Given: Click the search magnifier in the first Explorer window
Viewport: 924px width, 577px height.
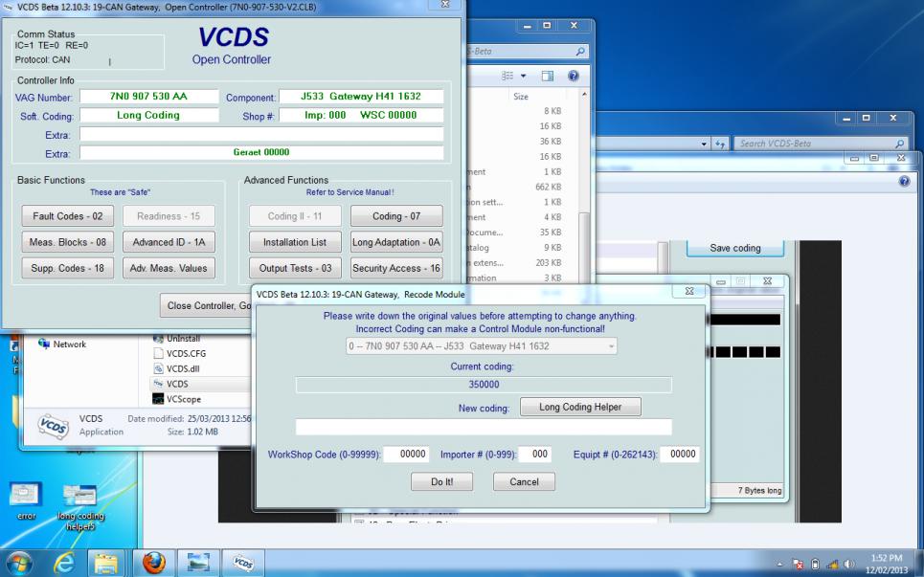Looking at the screenshot, I should pyautogui.click(x=580, y=52).
